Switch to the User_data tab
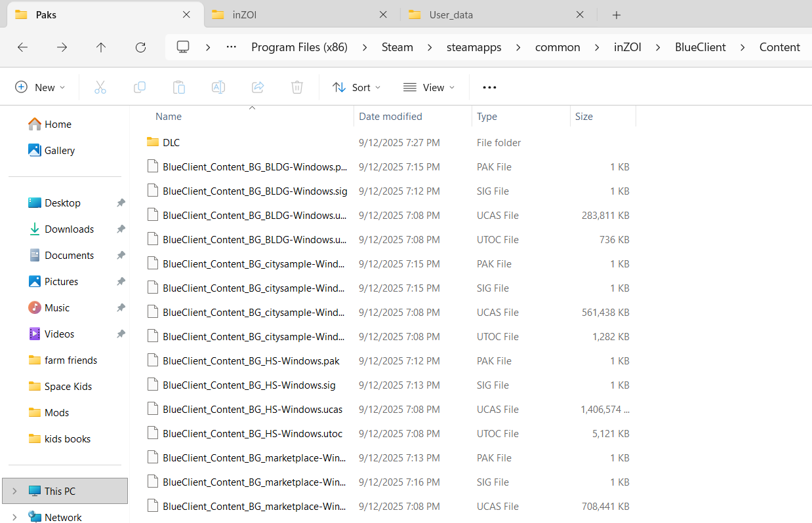The width and height of the screenshot is (812, 523). (x=498, y=14)
